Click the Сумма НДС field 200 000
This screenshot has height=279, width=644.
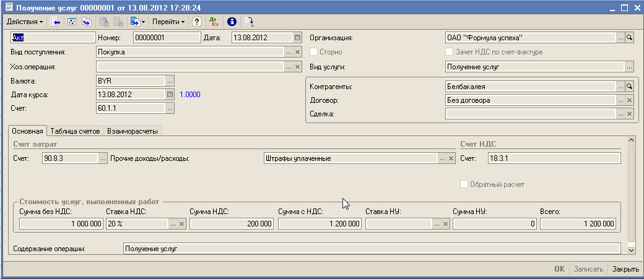[x=232, y=223]
